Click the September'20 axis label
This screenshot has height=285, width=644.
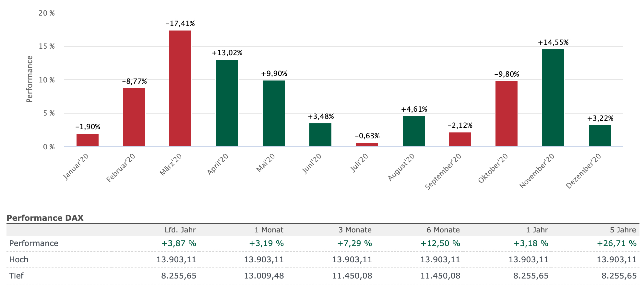pos(443,172)
